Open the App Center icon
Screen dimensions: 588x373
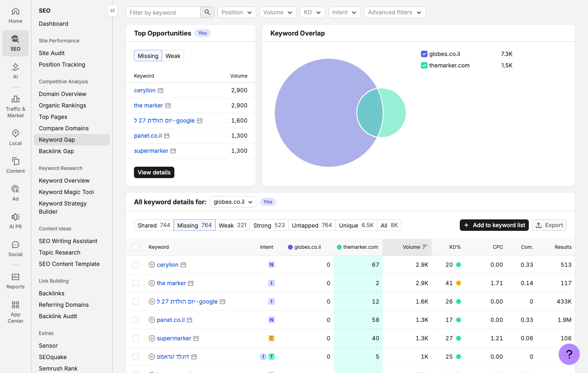click(16, 312)
